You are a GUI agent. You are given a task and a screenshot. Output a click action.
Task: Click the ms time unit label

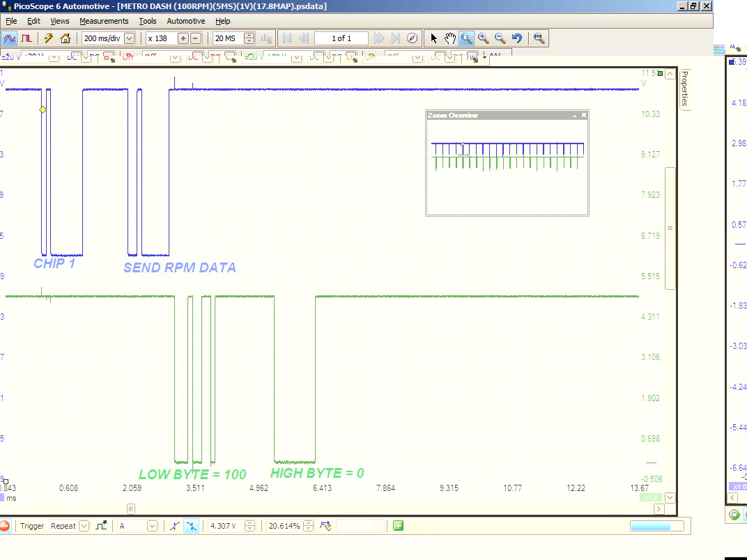pyautogui.click(x=11, y=498)
